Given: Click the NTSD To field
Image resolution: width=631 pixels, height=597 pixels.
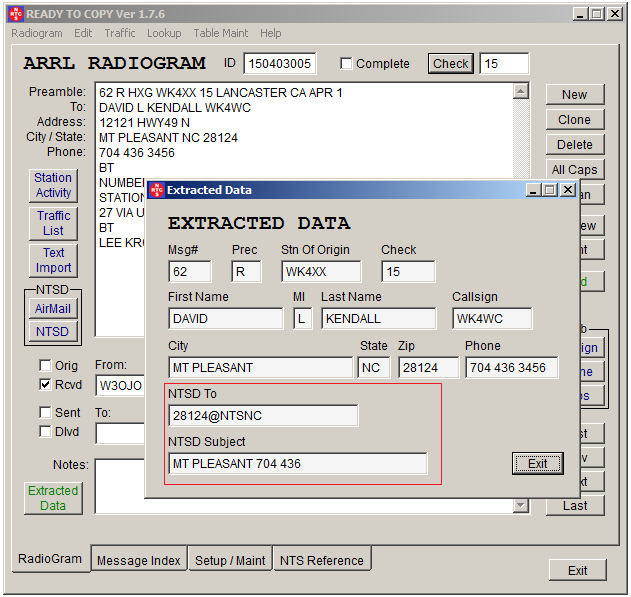Looking at the screenshot, I should (x=263, y=415).
